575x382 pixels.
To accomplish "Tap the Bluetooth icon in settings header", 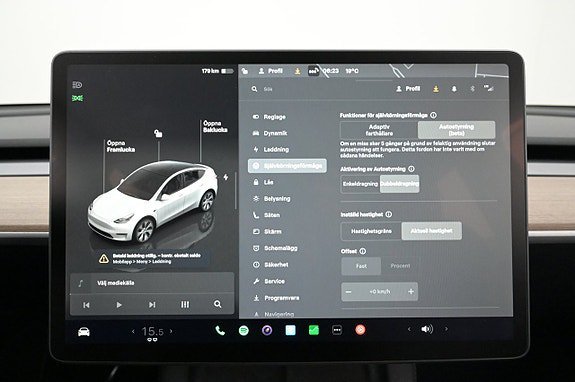I will pyautogui.click(x=472, y=89).
